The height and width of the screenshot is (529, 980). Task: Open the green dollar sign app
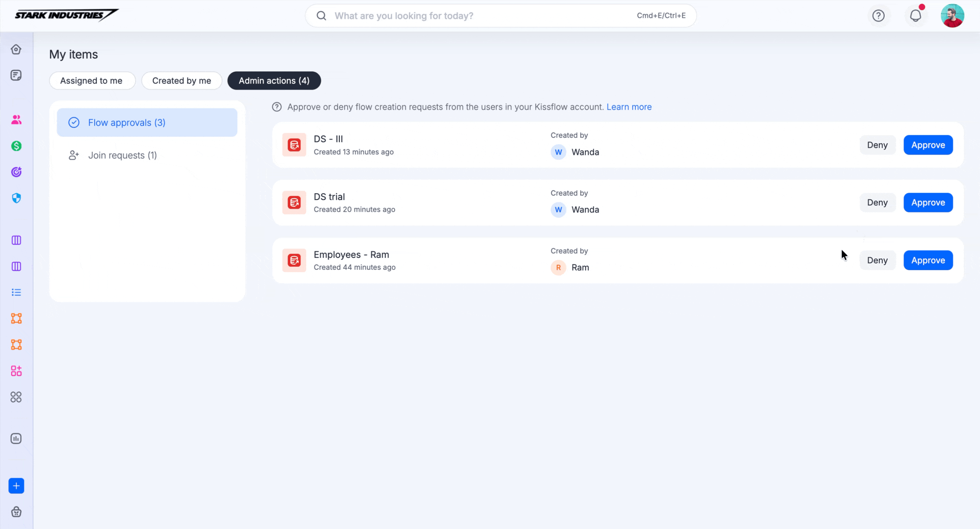pyautogui.click(x=16, y=146)
